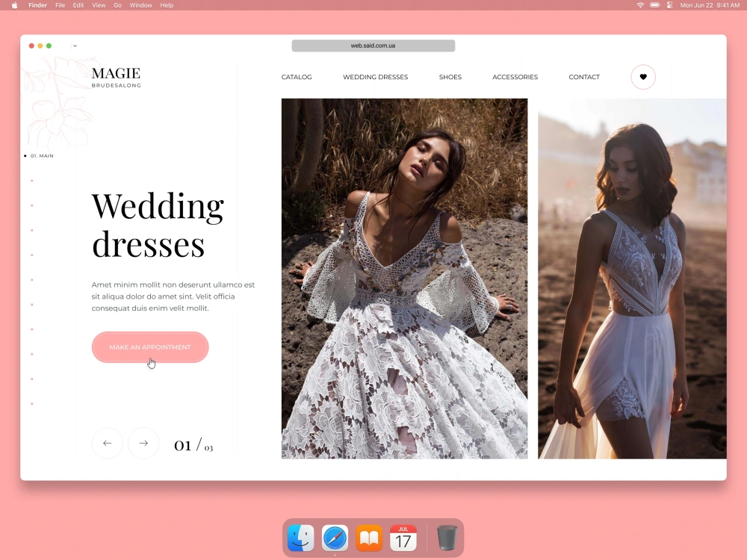Go to next slide arrow
Viewport: 747px width, 560px height.
pos(143,443)
